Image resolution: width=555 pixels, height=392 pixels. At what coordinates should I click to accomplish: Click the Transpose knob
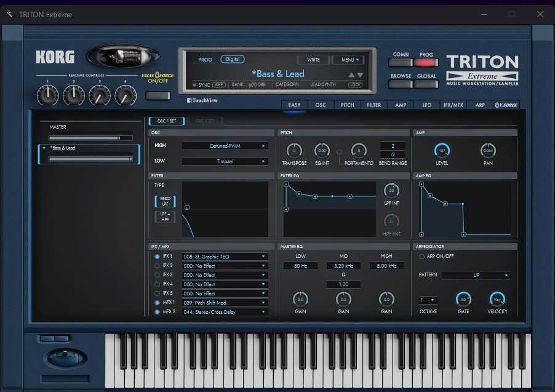[294, 151]
